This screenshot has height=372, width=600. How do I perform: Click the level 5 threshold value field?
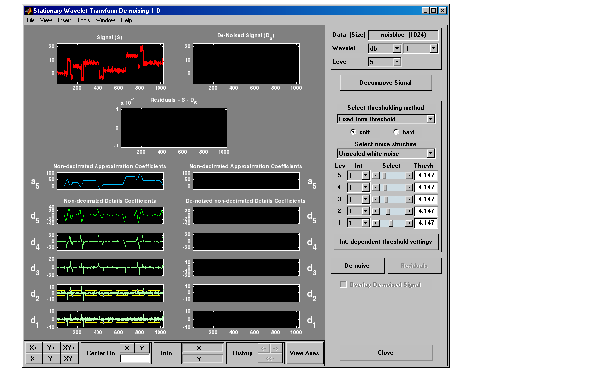coord(426,176)
